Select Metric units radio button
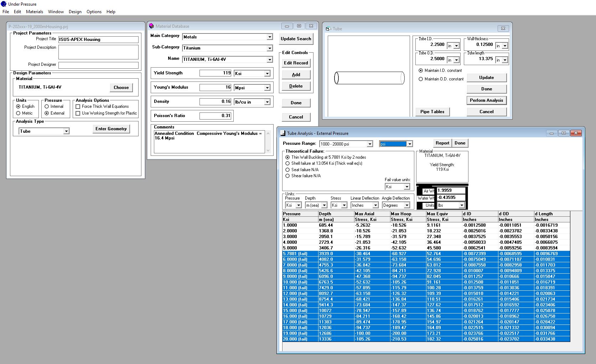 pos(18,113)
